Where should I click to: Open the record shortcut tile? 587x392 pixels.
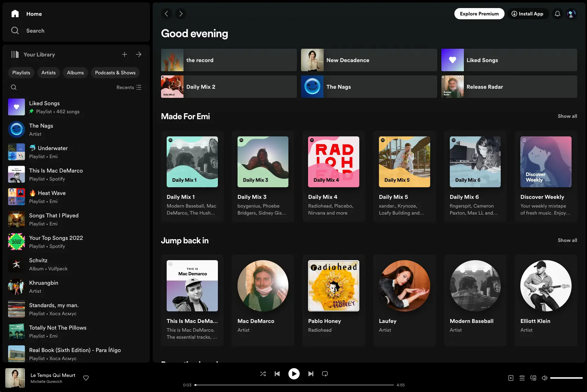click(x=229, y=60)
